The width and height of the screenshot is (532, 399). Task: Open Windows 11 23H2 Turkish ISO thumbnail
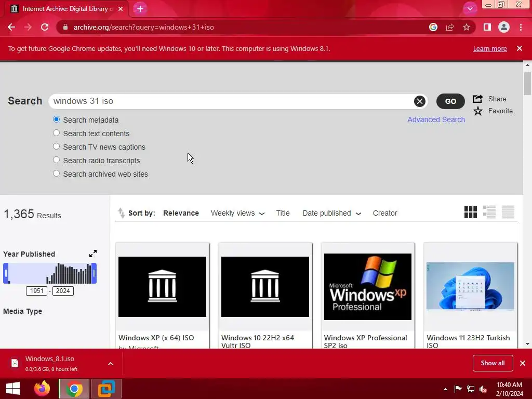470,287
